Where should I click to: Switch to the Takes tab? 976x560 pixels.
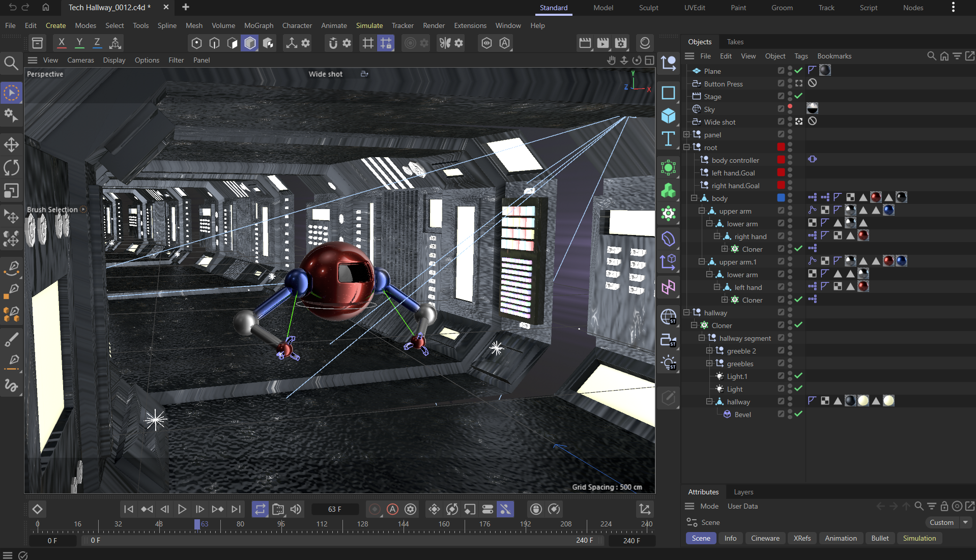735,42
